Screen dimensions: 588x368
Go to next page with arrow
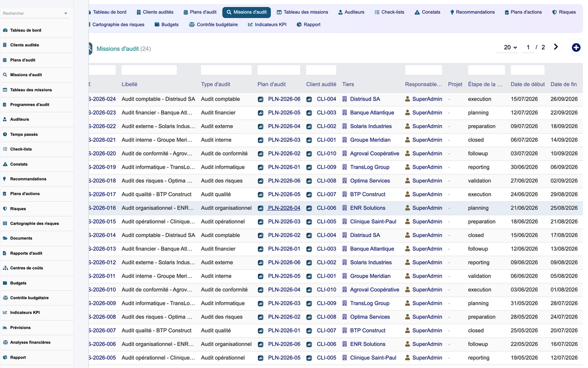pyautogui.click(x=556, y=47)
